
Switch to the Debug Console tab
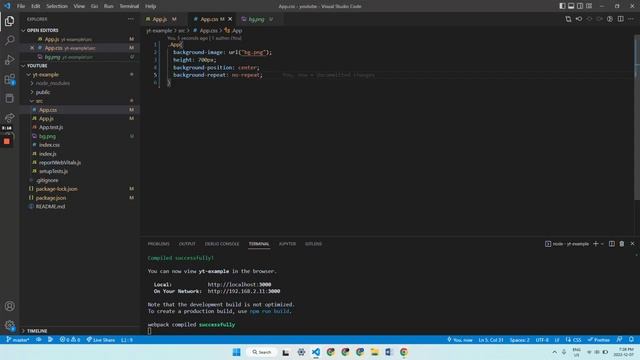pyautogui.click(x=222, y=244)
